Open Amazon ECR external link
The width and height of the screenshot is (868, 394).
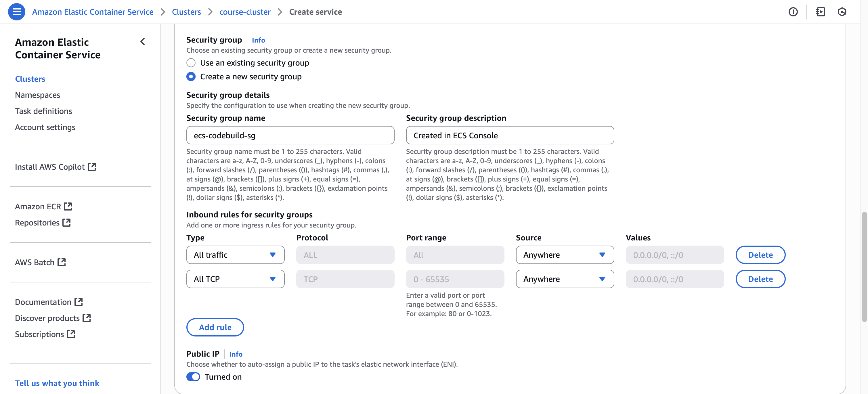tap(43, 206)
